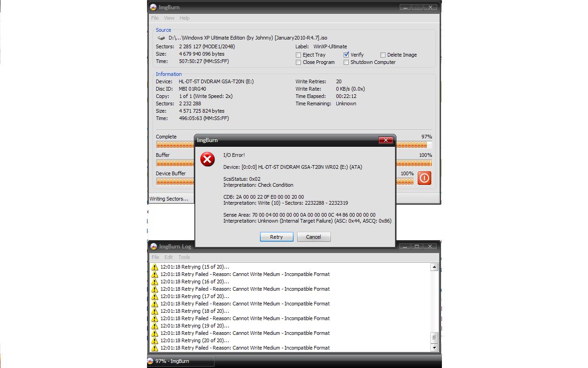Minimize the main ImgBurn window
Viewport: 588px width, 368px height.
pyautogui.click(x=405, y=7)
